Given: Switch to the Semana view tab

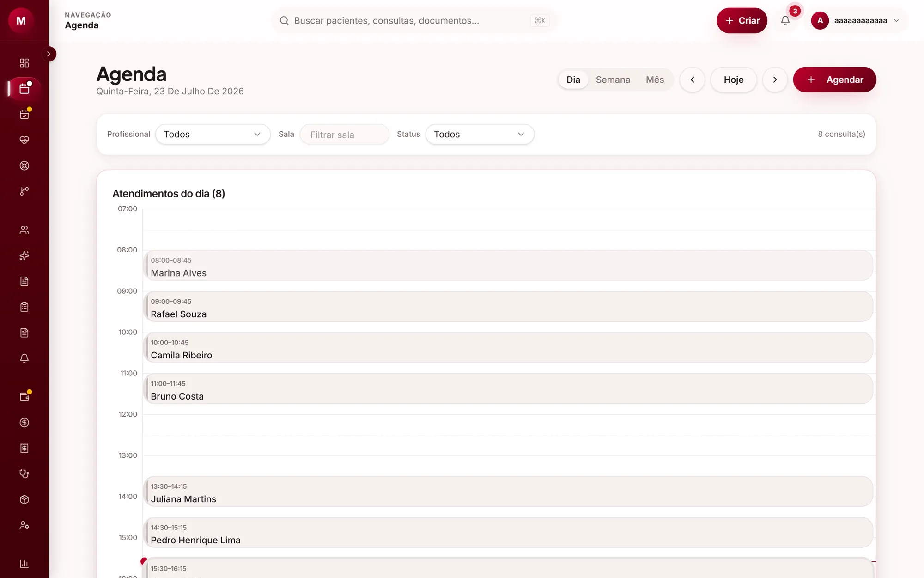Looking at the screenshot, I should pos(613,80).
